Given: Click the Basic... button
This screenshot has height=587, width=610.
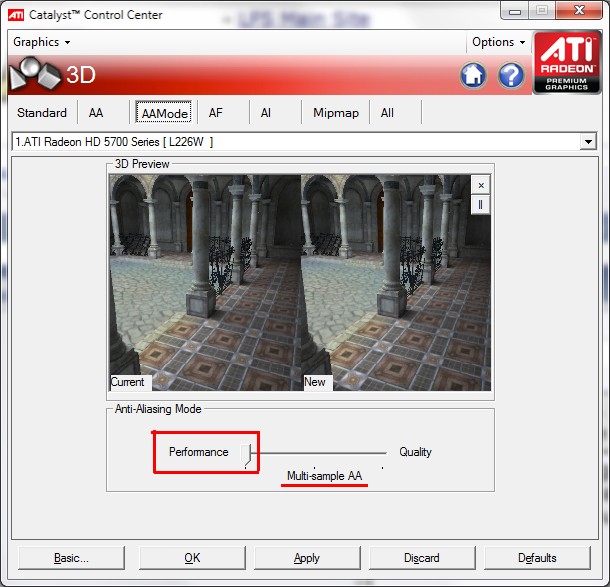Looking at the screenshot, I should tap(71, 558).
